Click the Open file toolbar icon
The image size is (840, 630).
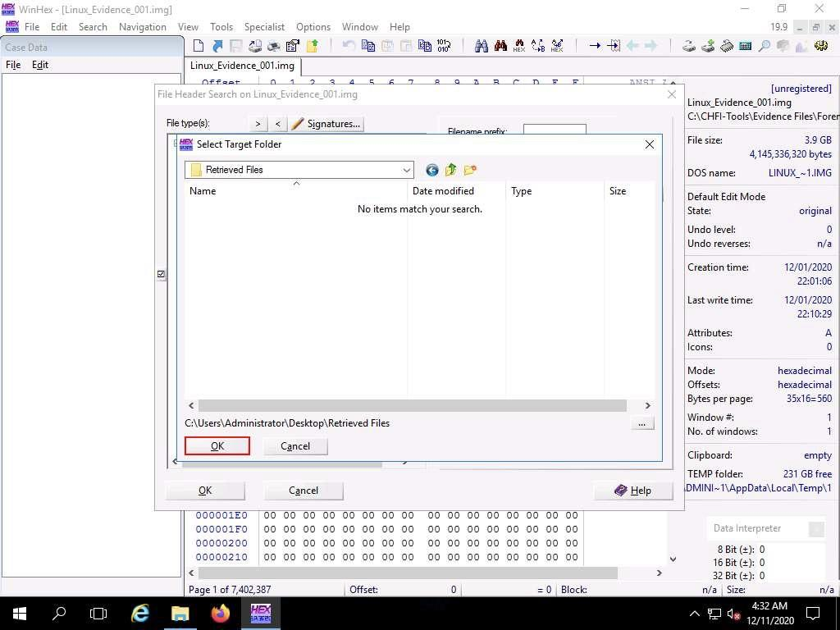217,46
